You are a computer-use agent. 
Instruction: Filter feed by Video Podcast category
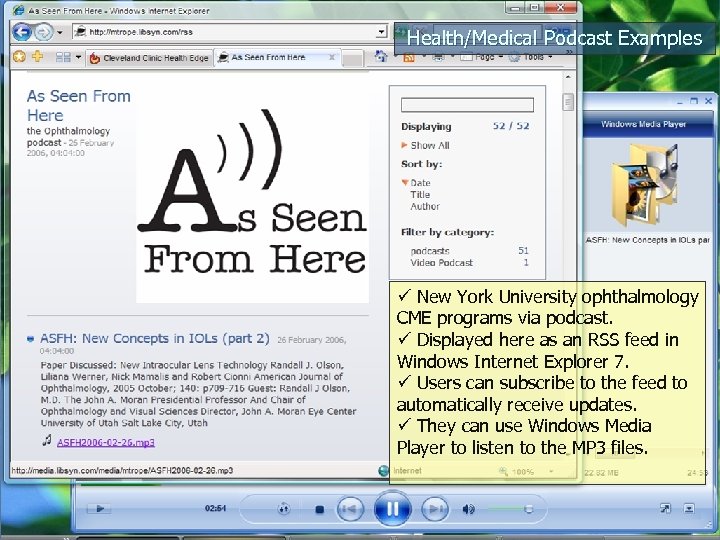(441, 263)
